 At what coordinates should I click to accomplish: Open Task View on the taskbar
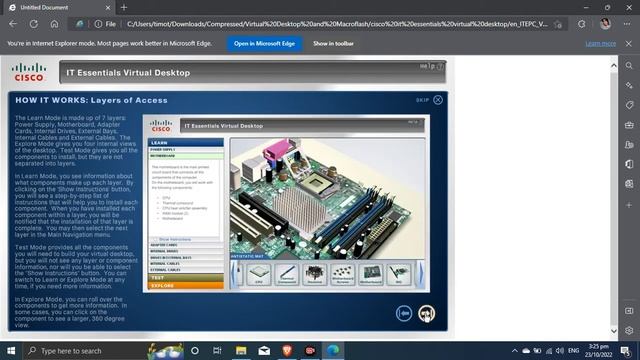217,351
